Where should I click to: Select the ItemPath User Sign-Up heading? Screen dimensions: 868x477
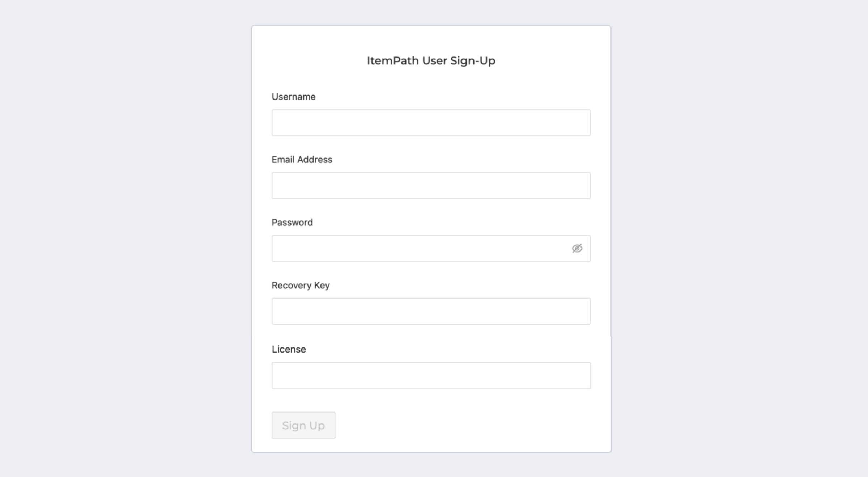click(431, 60)
